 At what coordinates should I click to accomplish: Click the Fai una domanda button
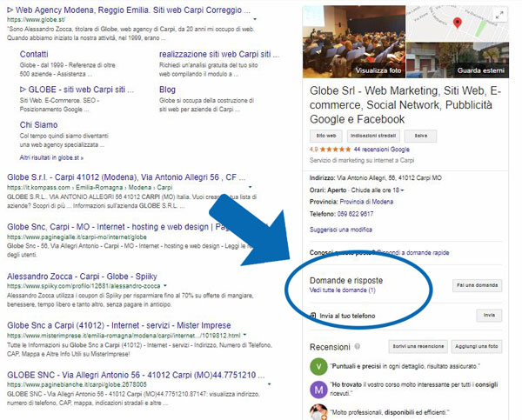click(477, 285)
